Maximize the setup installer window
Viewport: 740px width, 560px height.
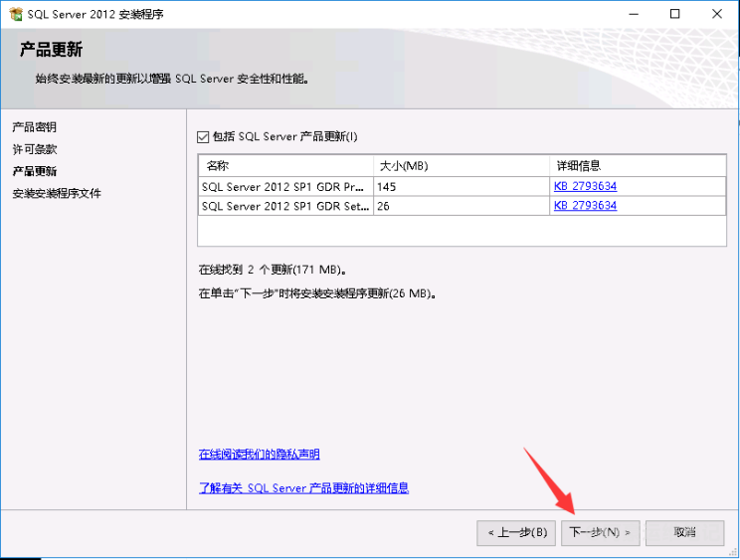point(675,14)
